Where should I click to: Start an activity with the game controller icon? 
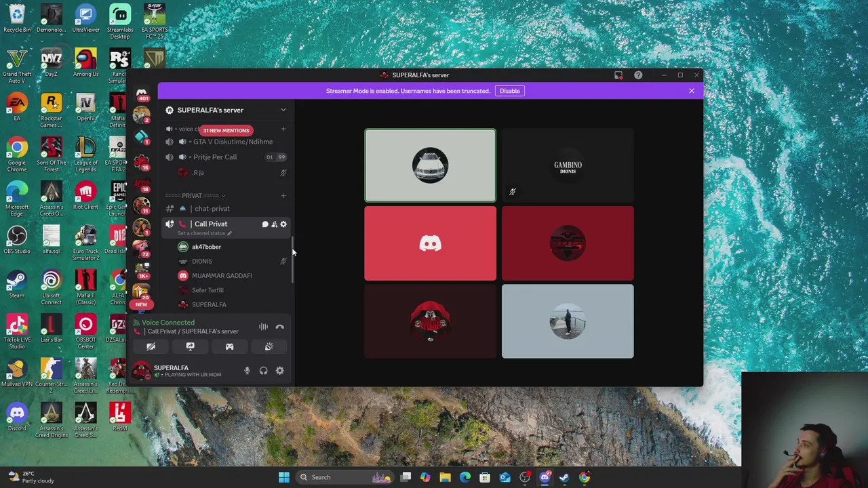[229, 347]
